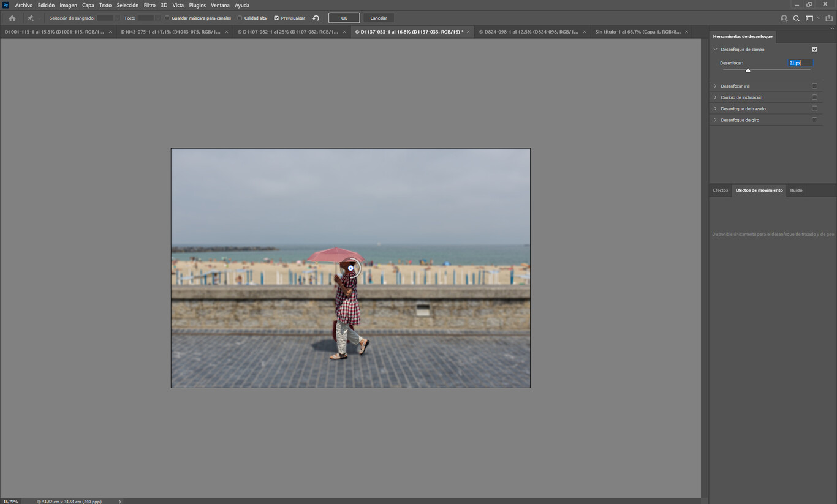837x504 pixels.
Task: Click the account profile icon
Action: pyautogui.click(x=784, y=18)
